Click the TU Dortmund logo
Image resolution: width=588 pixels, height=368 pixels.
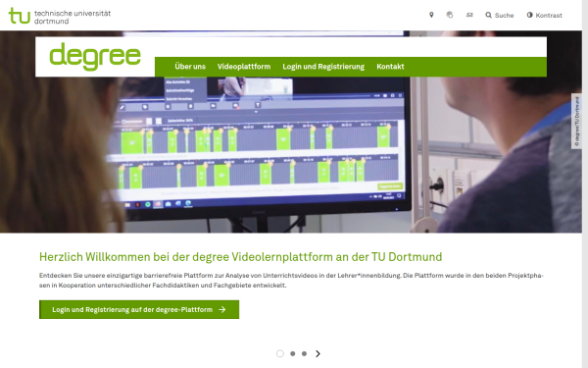point(60,16)
